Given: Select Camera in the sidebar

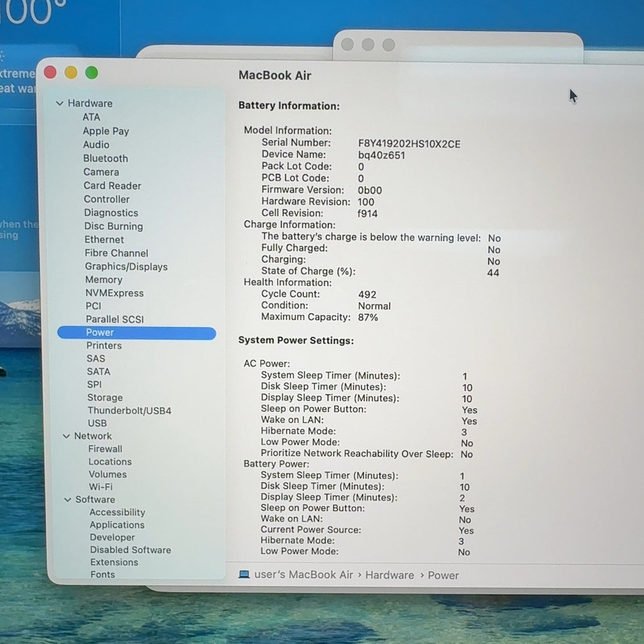Looking at the screenshot, I should pyautogui.click(x=101, y=172).
